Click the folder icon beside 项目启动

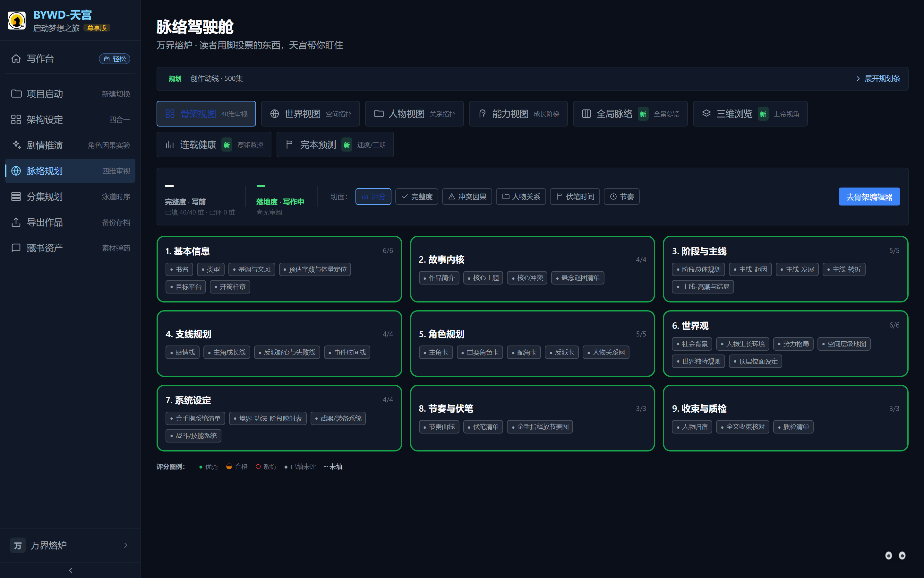16,94
